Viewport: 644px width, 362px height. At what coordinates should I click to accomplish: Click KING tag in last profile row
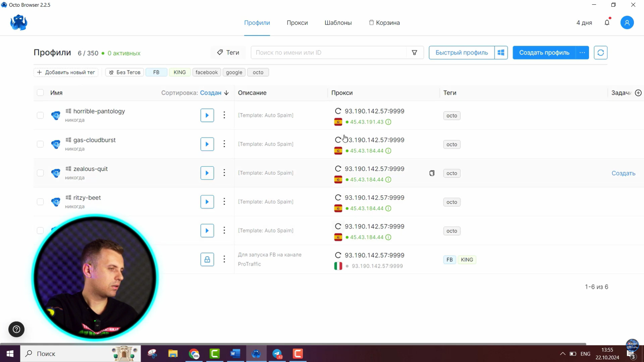click(467, 260)
